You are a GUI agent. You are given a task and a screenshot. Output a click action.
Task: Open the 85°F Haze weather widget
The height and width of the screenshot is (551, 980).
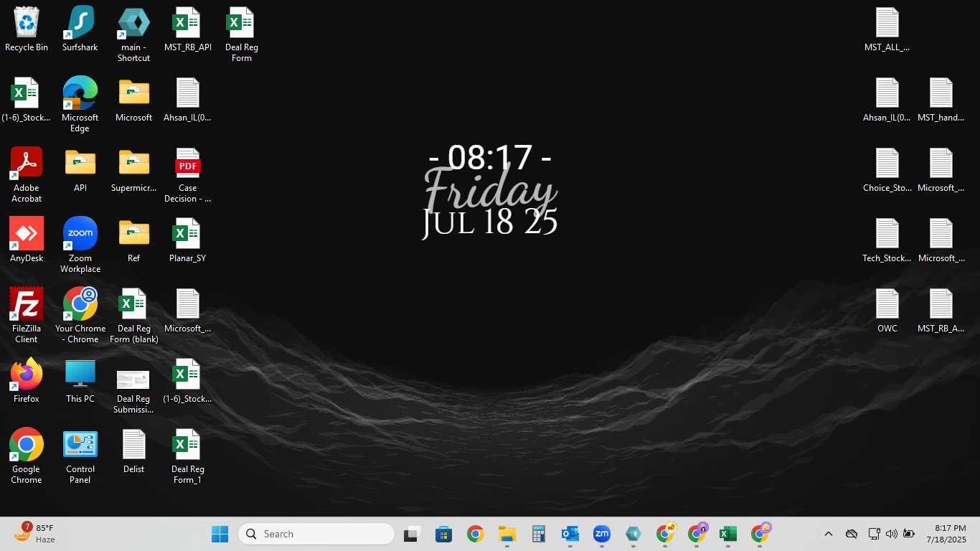[x=34, y=534]
